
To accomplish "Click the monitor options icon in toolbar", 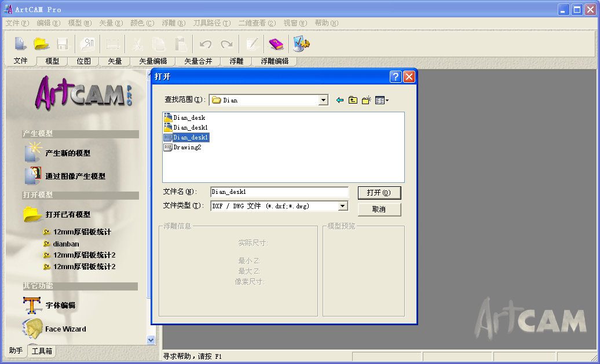I will 301,43.
